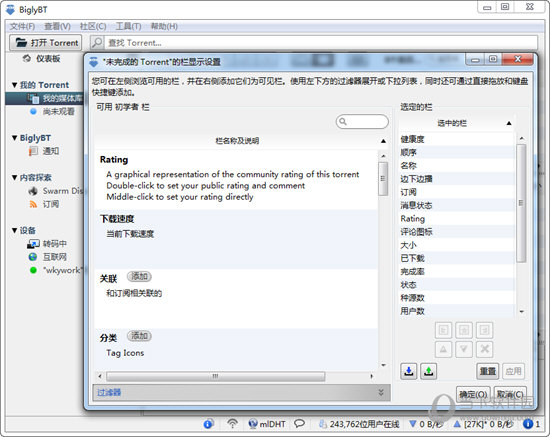
Task: Click the disabled move-up triangle button
Action: [x=443, y=349]
